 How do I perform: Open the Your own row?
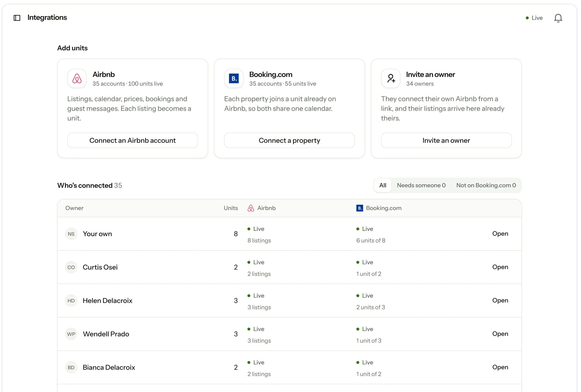[500, 234]
